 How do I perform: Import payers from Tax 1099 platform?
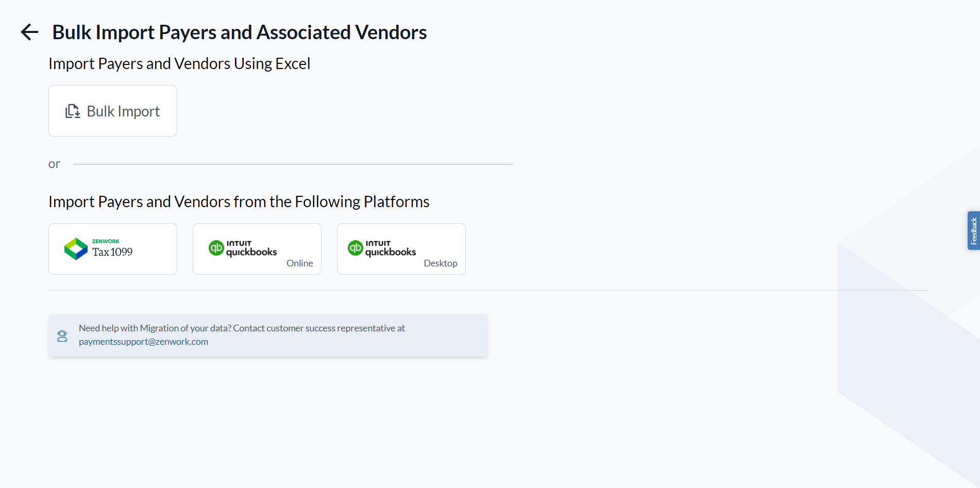[x=112, y=248]
